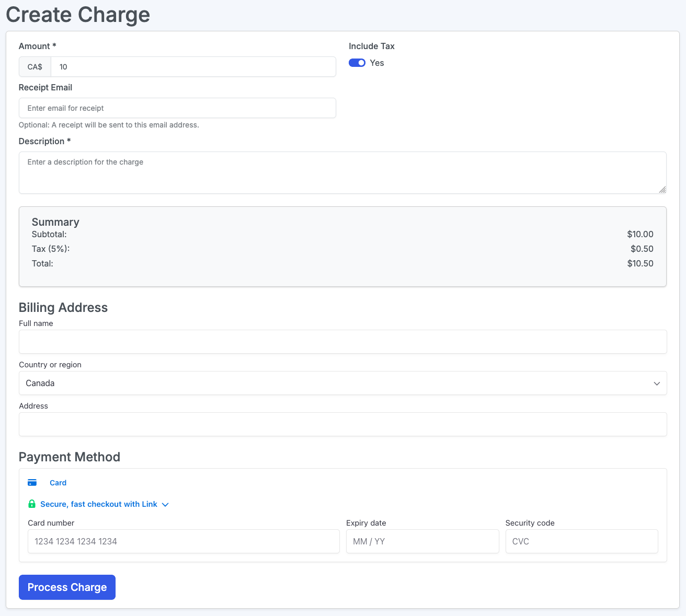The width and height of the screenshot is (686, 616).
Task: Click the CA$ currency prefix
Action: click(35, 67)
